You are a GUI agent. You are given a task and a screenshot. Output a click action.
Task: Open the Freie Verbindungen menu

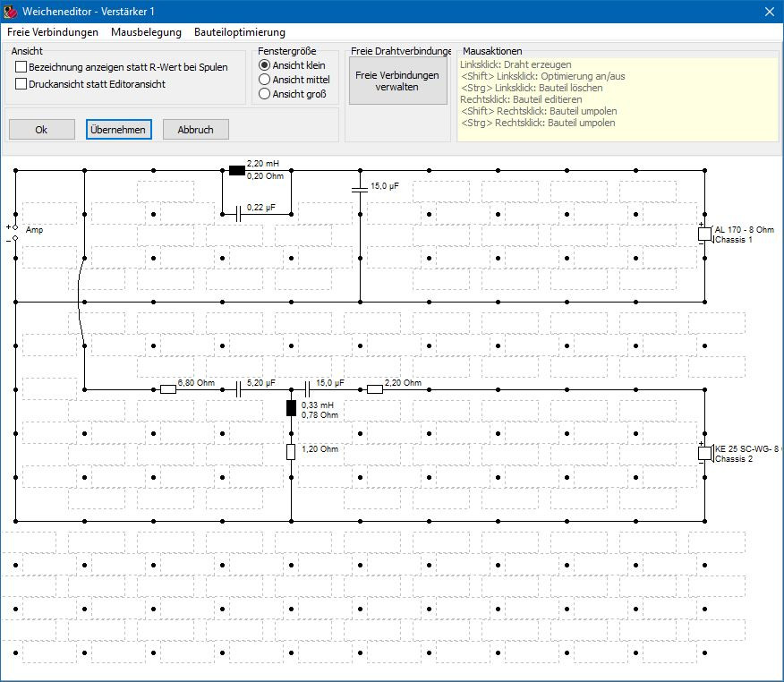53,32
